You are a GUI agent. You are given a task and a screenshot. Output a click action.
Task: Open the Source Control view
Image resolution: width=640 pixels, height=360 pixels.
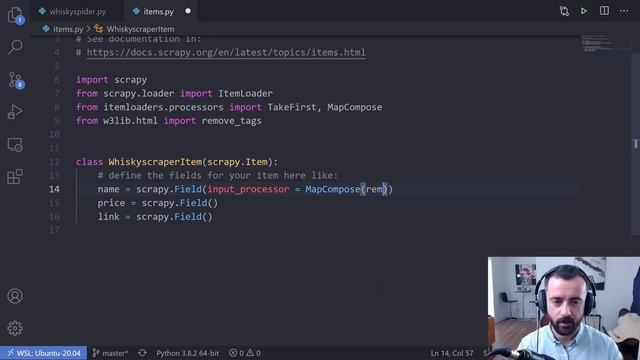(x=16, y=80)
